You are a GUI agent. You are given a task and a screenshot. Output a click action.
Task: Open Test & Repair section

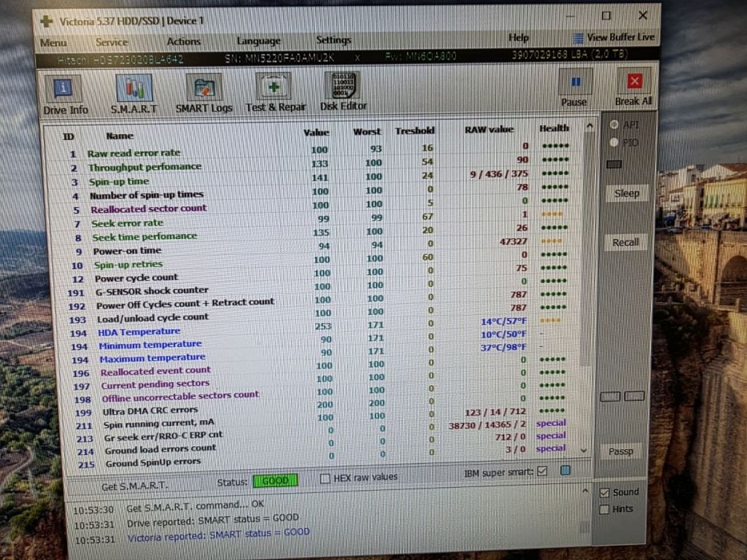click(275, 93)
